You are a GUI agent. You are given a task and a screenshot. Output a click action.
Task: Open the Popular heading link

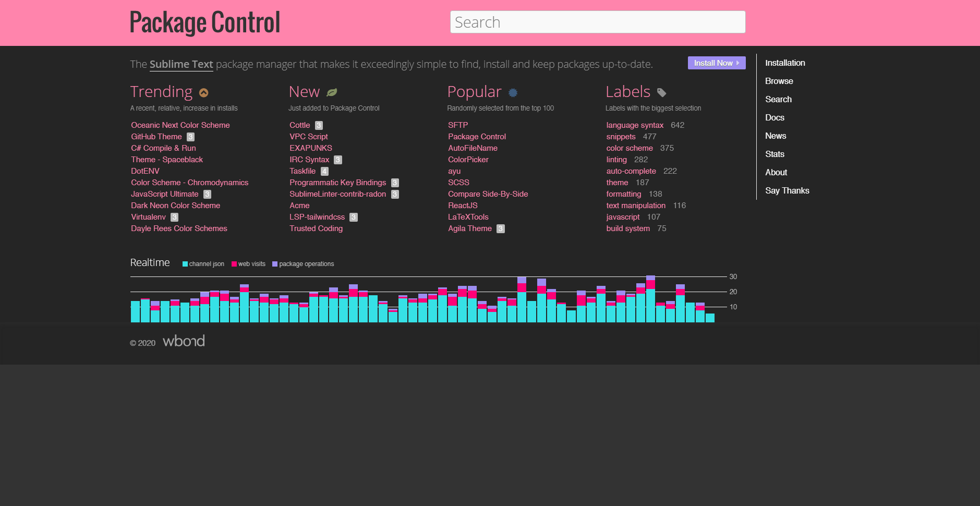click(x=474, y=92)
